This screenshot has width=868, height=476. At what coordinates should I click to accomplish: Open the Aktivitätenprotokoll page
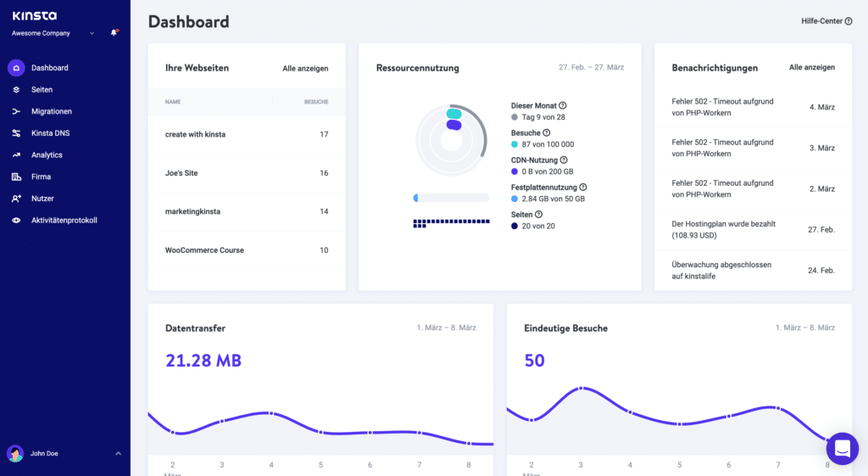[x=64, y=221]
